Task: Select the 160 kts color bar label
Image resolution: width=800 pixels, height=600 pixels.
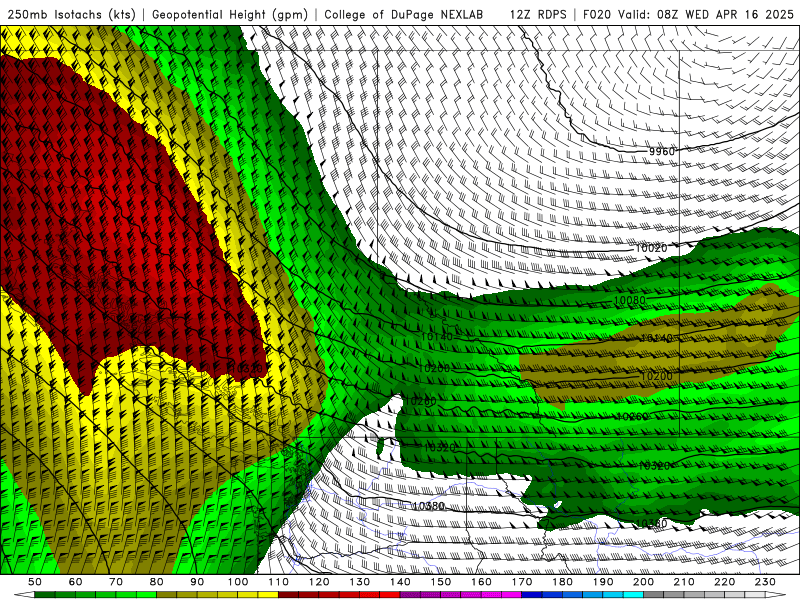Action: tap(481, 582)
